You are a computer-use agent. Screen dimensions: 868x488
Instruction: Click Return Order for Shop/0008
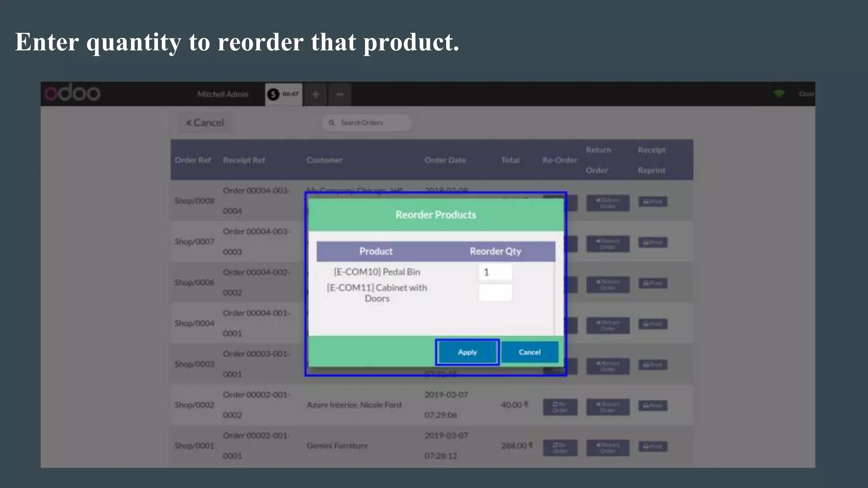[607, 203]
